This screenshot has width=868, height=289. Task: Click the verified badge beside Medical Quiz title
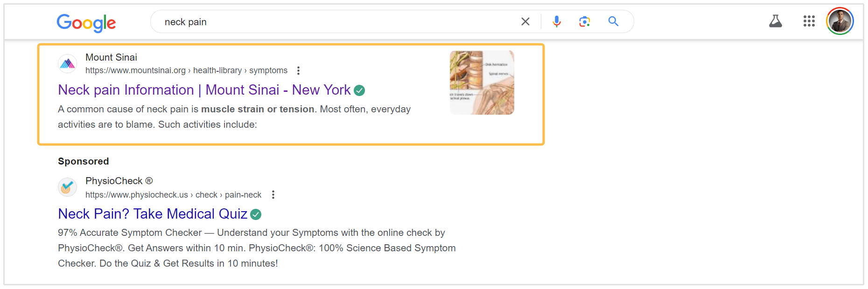(256, 214)
